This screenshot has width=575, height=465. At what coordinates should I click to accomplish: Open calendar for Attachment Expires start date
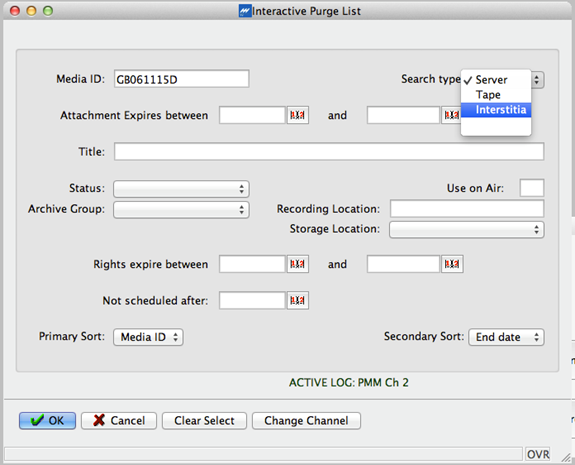coord(297,115)
